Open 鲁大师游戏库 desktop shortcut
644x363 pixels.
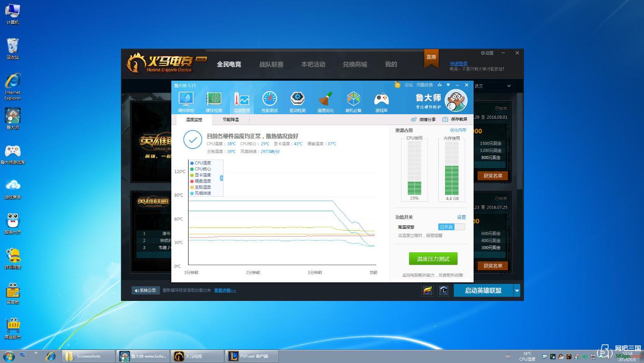tap(13, 154)
